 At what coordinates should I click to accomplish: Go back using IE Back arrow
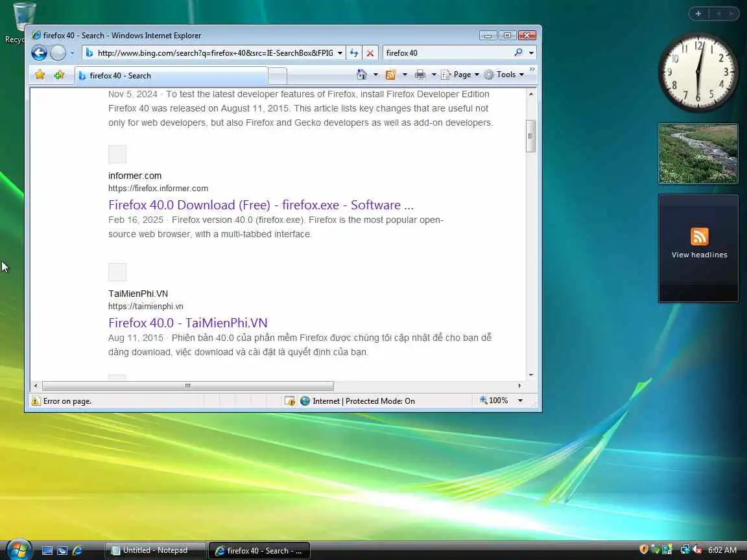pyautogui.click(x=39, y=53)
